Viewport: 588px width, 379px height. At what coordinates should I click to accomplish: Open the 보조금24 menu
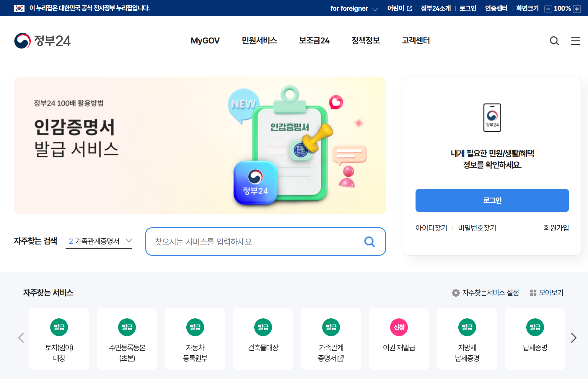314,41
